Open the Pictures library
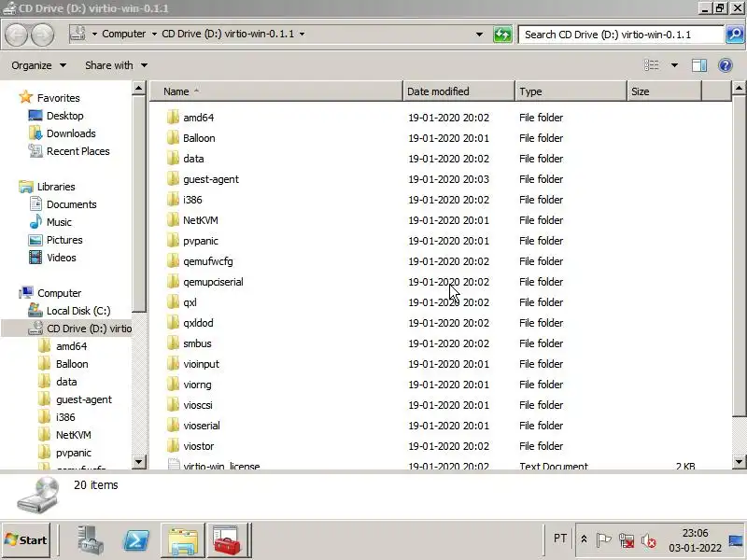The height and width of the screenshot is (560, 747). 64,240
